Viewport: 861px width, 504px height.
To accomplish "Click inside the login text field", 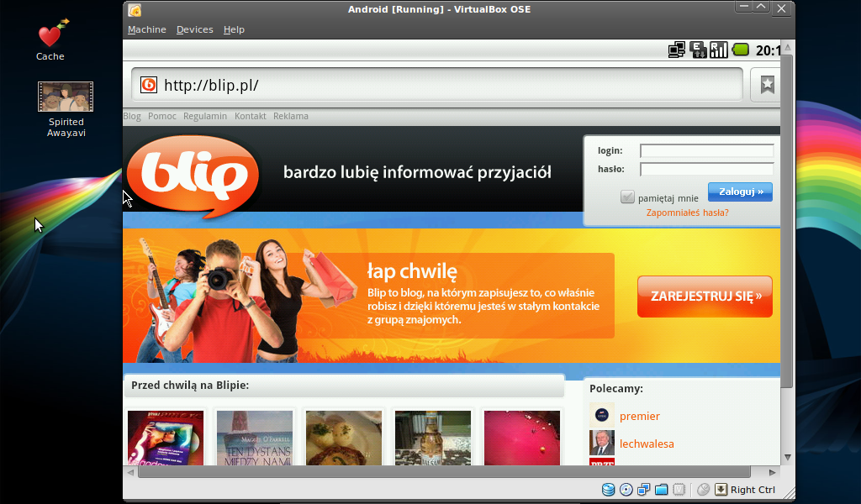I will click(x=706, y=151).
